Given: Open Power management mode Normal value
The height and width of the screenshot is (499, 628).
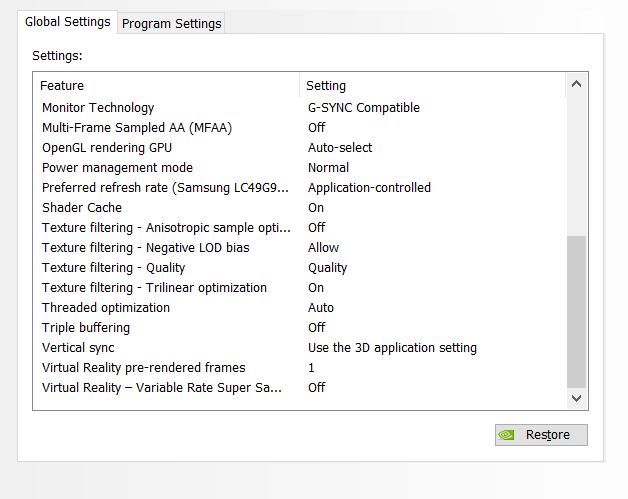Looking at the screenshot, I should tap(328, 167).
